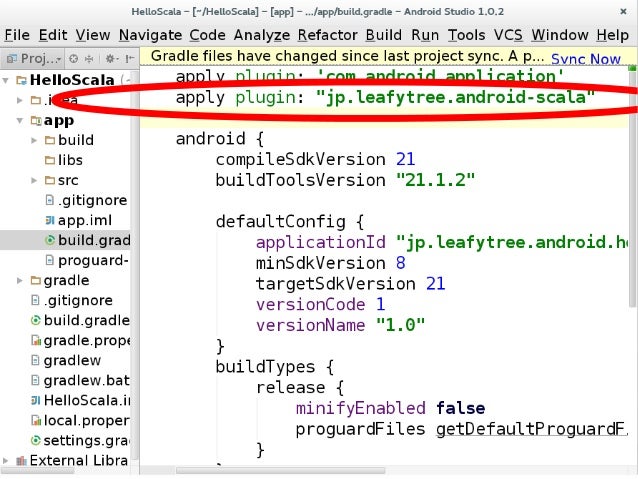Select gradle.properties file
638x479 pixels.
(87, 340)
